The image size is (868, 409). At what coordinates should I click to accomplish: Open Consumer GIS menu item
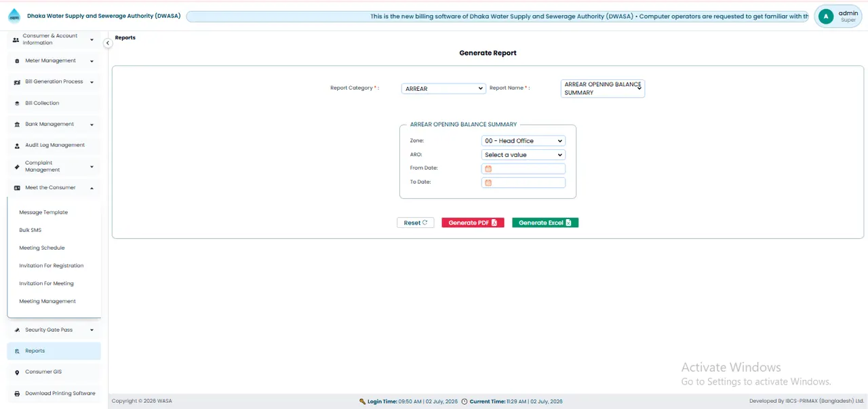tap(54, 372)
